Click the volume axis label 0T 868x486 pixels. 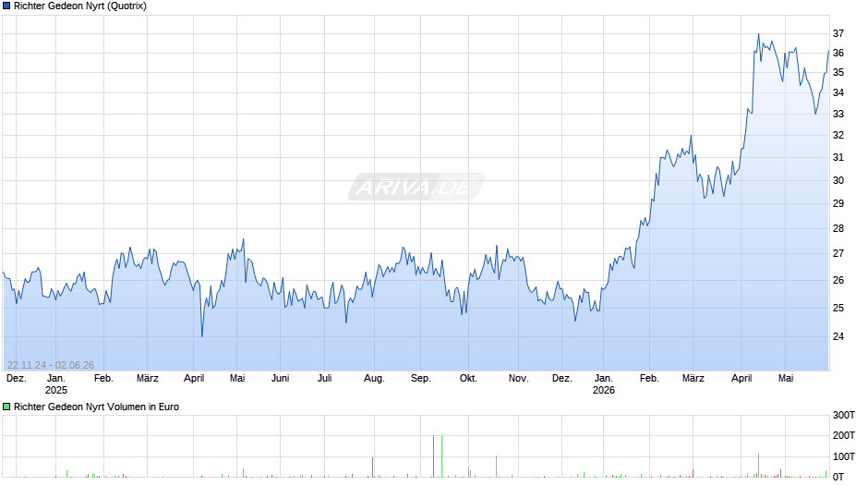click(x=838, y=477)
